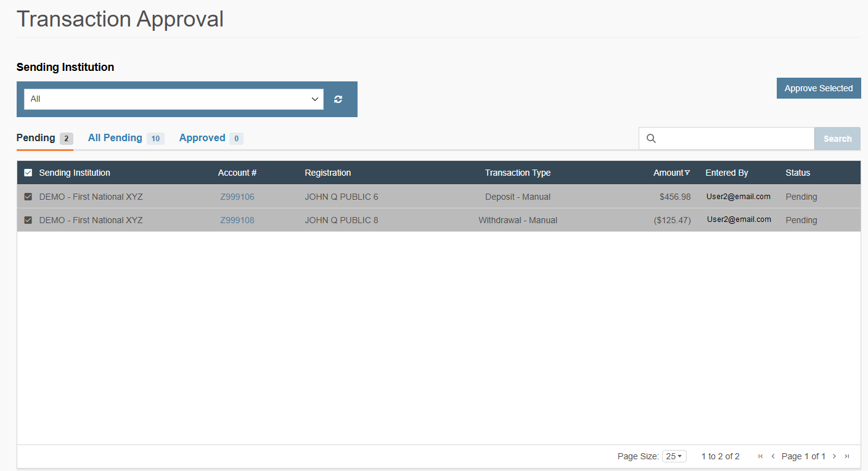Go to last page arrow icon
Screen dimensions: 868x471
point(847,456)
